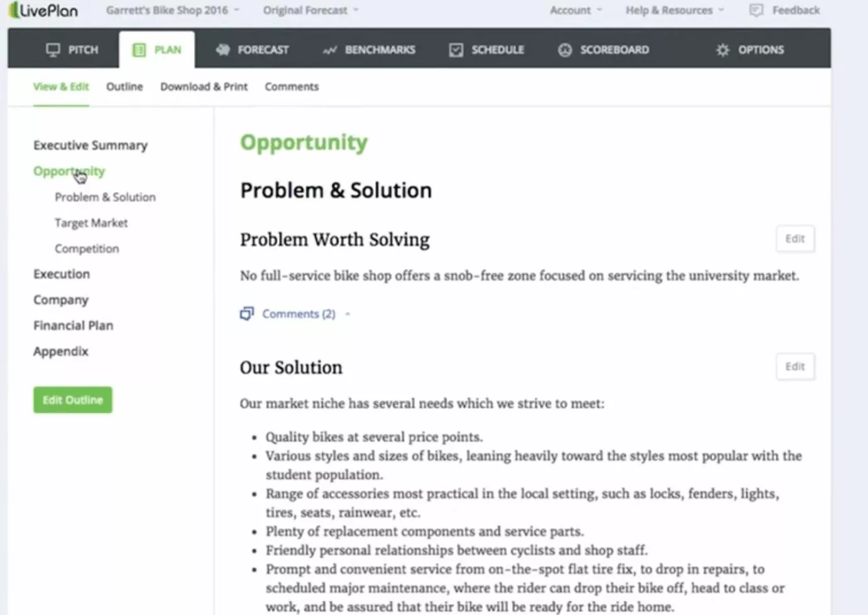Open Forecast via its rocket icon
This screenshot has width=868, height=615.
coord(222,50)
